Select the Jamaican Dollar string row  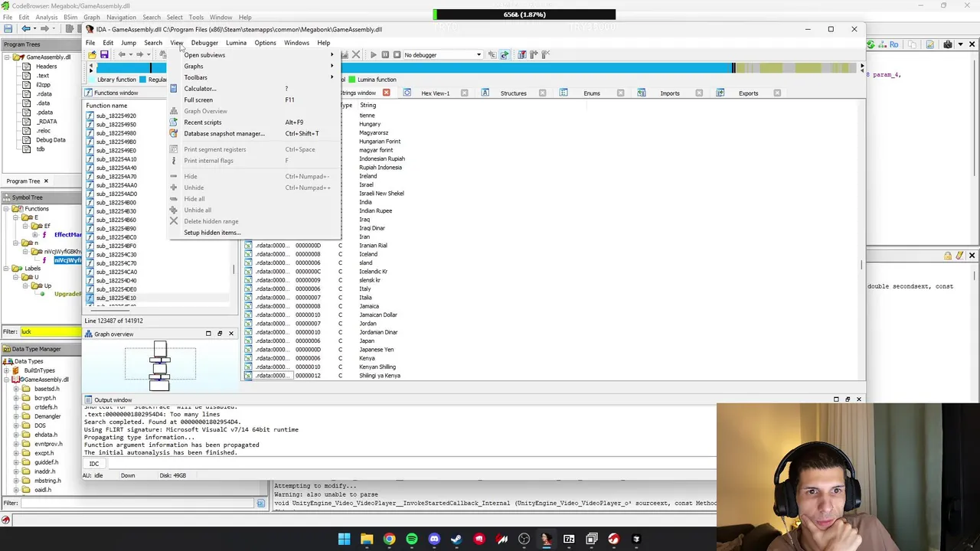tap(551, 315)
